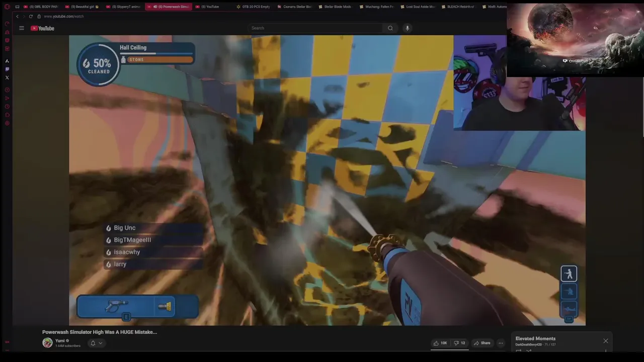Viewport: 644px width, 362px height.
Task: Click player name isaacwhy
Action: 127,252
